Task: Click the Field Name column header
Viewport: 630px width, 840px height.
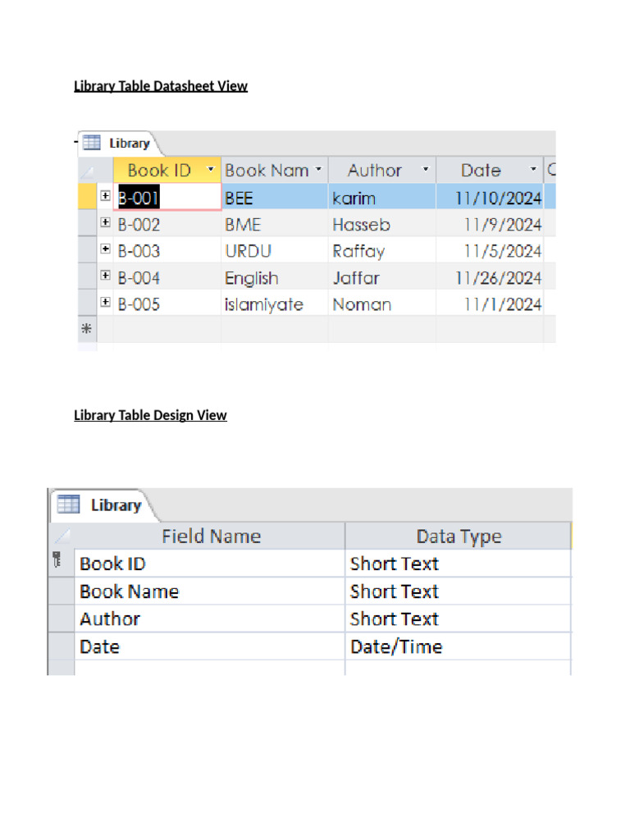Action: pos(211,536)
